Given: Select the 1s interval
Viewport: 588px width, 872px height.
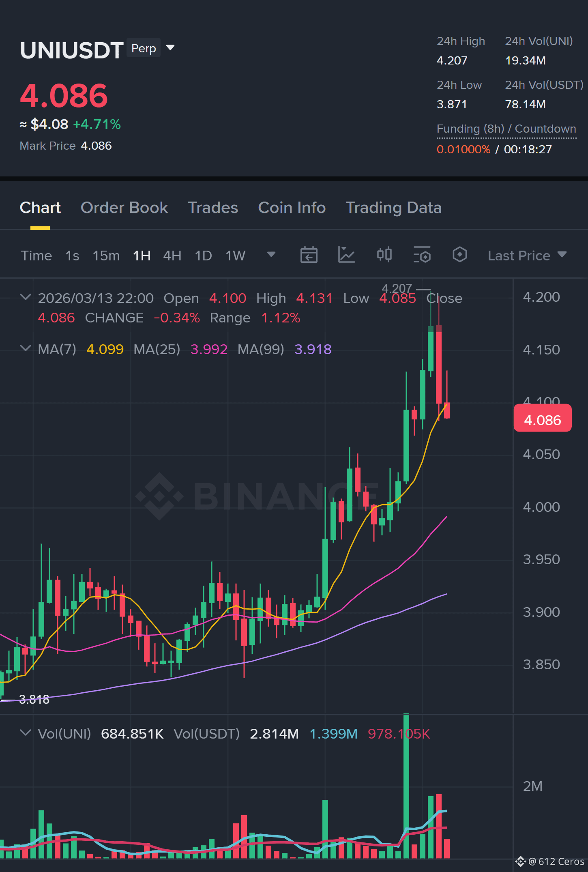Looking at the screenshot, I should (x=72, y=256).
